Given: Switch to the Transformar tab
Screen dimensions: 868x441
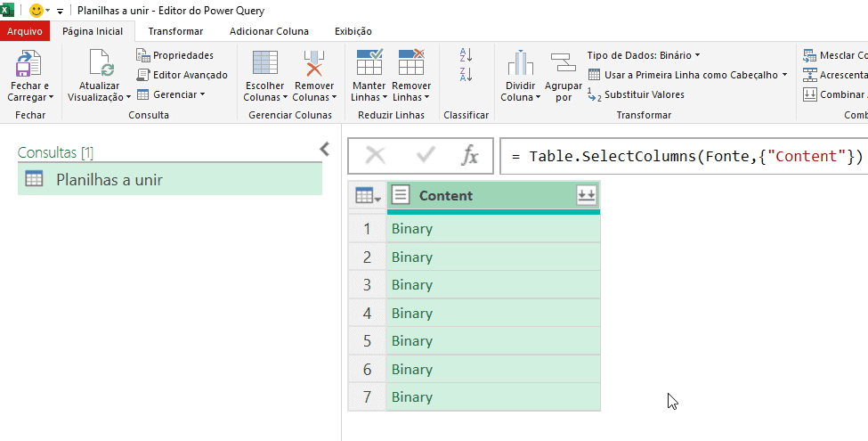Looking at the screenshot, I should (175, 31).
